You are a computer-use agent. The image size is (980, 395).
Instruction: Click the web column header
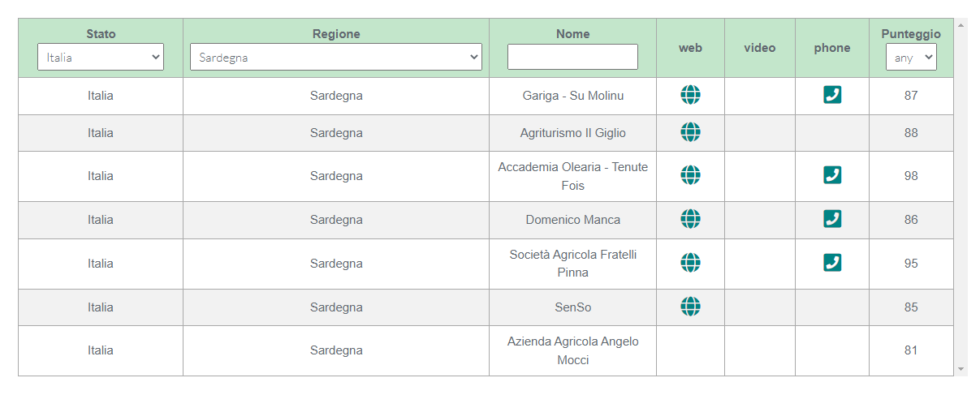[690, 48]
